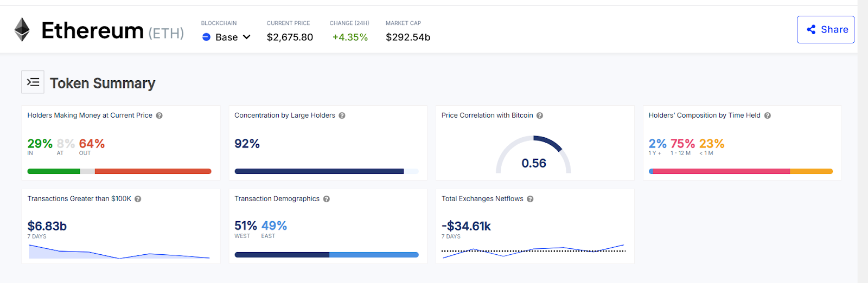Click the dark WEST segment of demographics bar
This screenshot has width=868, height=283.
pos(282,255)
